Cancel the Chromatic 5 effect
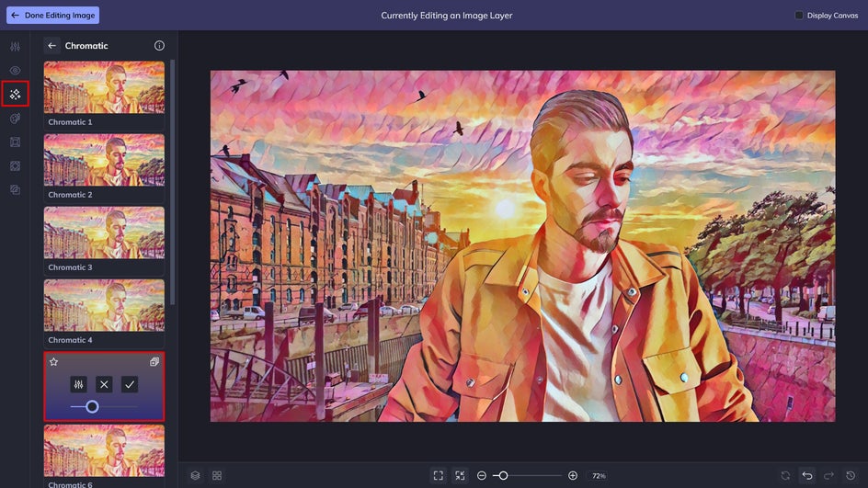The image size is (868, 488). pos(104,384)
